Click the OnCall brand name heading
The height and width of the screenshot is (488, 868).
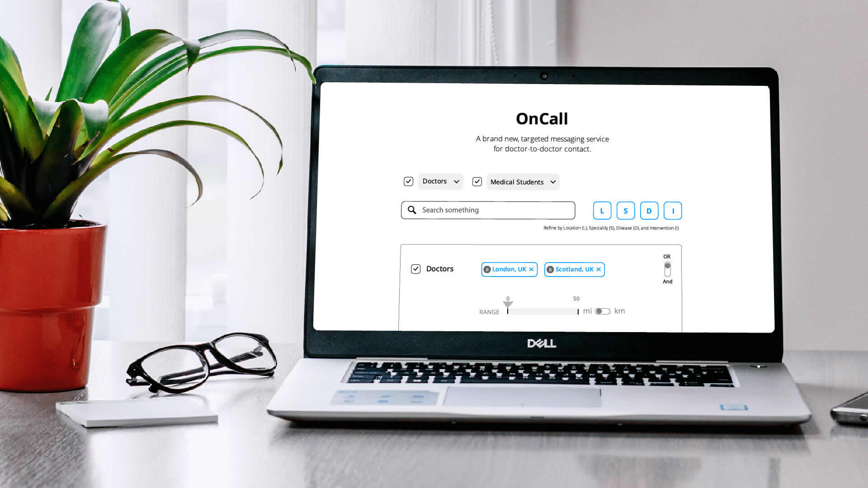pyautogui.click(x=541, y=118)
